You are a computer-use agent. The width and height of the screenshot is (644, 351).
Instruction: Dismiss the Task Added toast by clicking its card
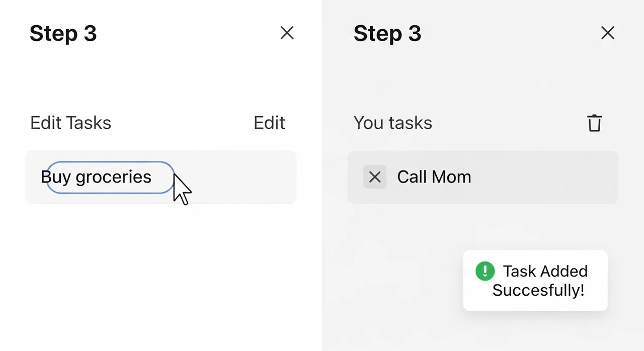(535, 302)
